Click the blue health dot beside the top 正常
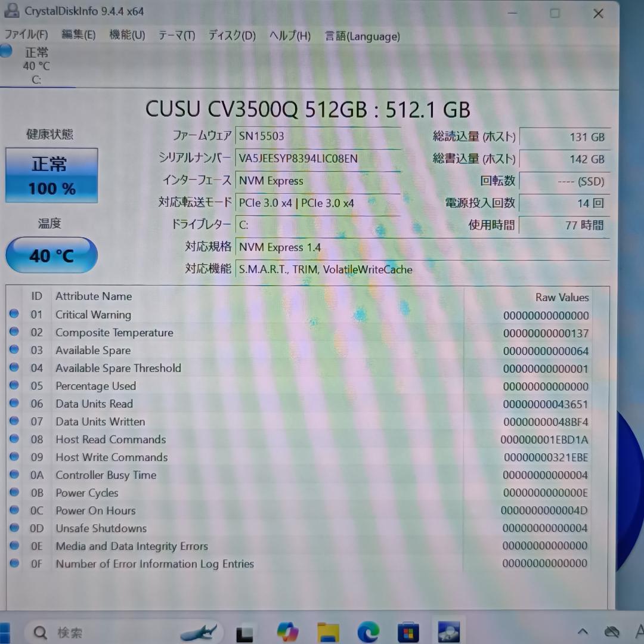The height and width of the screenshot is (644, 644). [6, 51]
